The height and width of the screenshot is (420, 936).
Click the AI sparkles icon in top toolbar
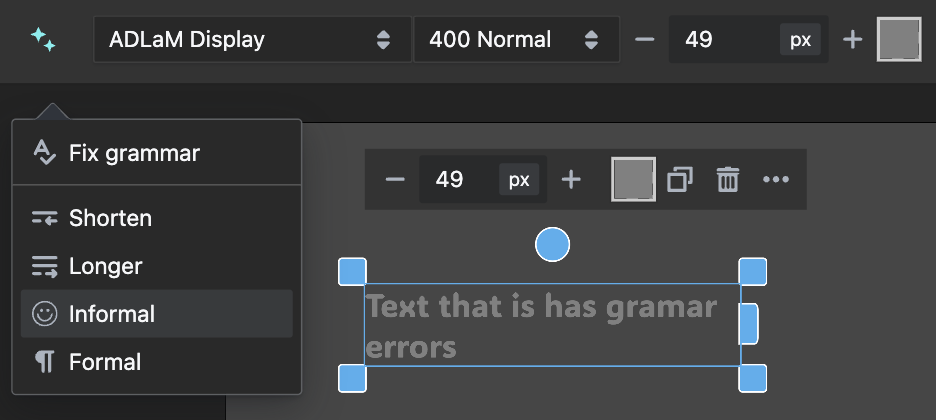43,39
